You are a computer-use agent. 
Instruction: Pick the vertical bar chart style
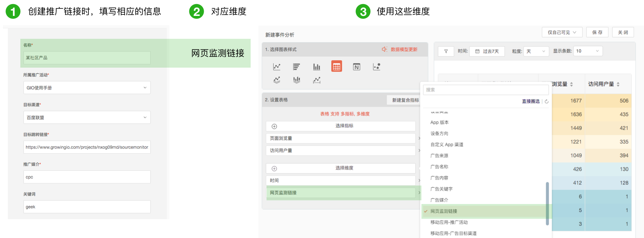(316, 67)
